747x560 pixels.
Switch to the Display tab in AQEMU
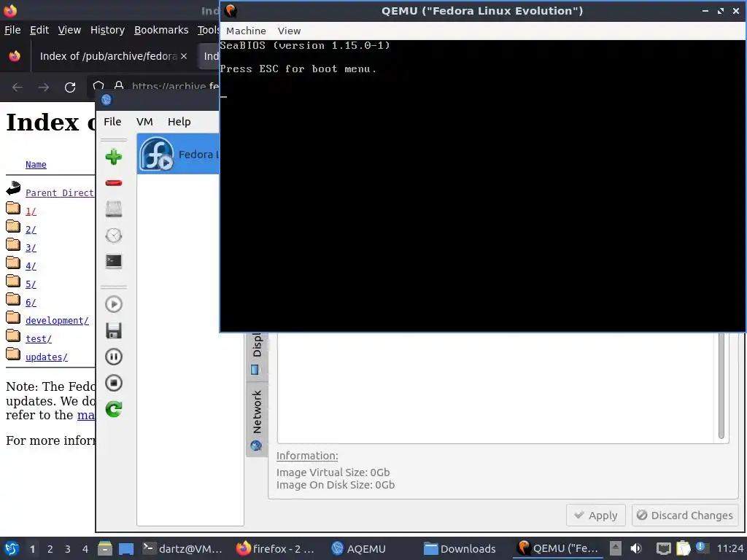257,356
